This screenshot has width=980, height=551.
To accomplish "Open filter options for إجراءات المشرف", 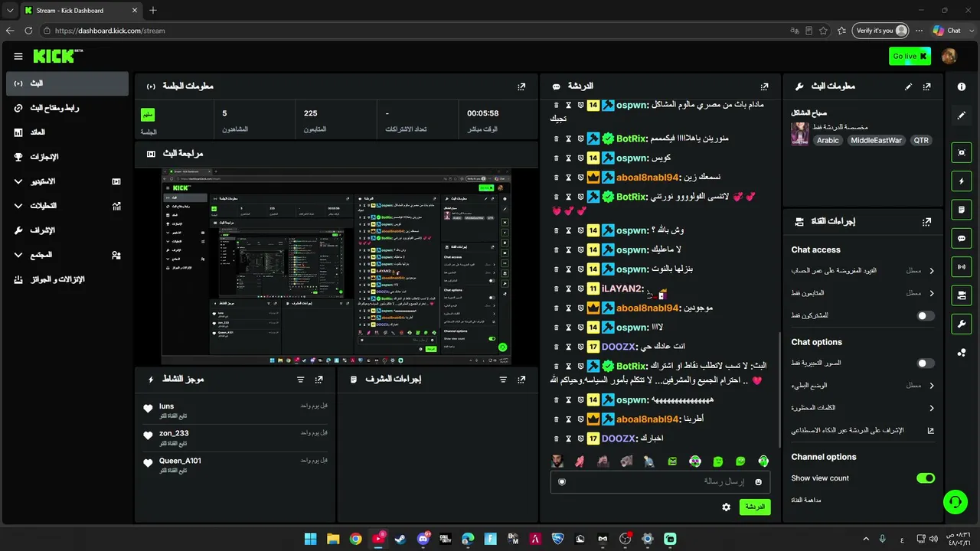I will 503,380.
